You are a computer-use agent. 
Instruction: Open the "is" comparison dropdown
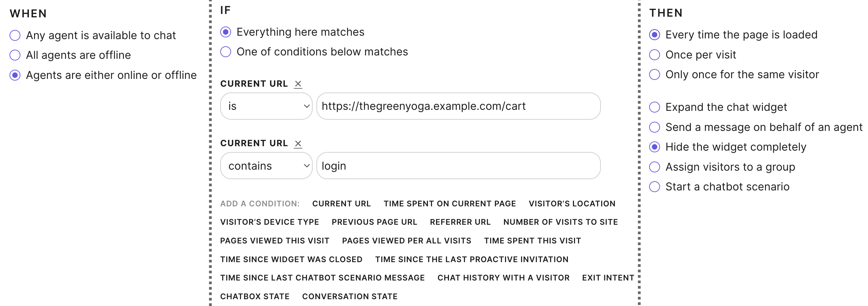(x=266, y=106)
